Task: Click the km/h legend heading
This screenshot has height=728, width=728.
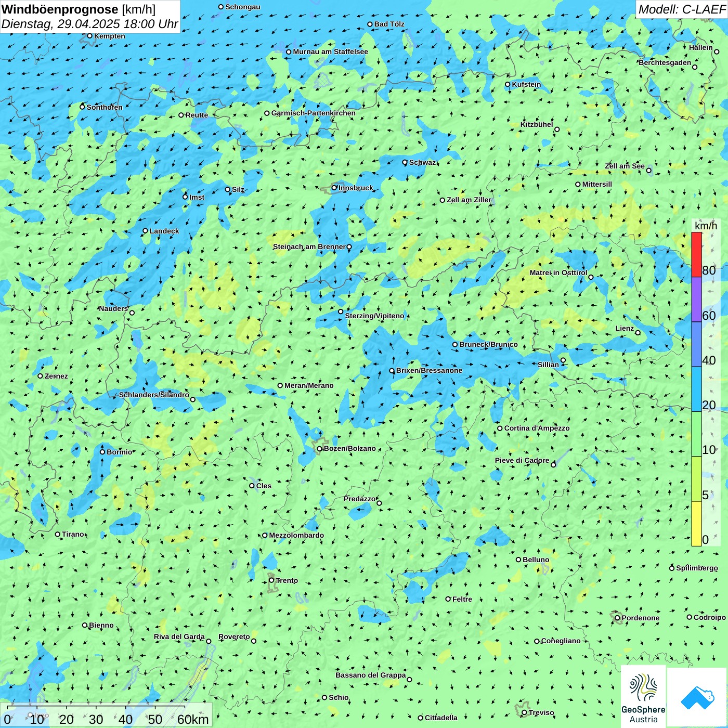Action: (706, 226)
